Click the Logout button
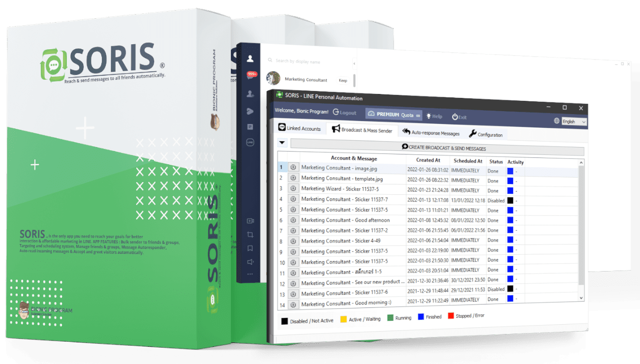 345,112
